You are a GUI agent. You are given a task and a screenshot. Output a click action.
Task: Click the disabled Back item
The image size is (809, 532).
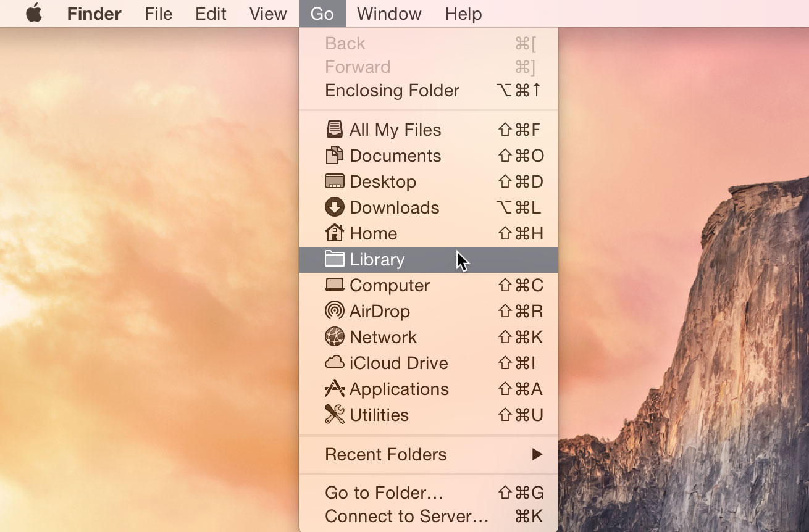tap(429, 43)
